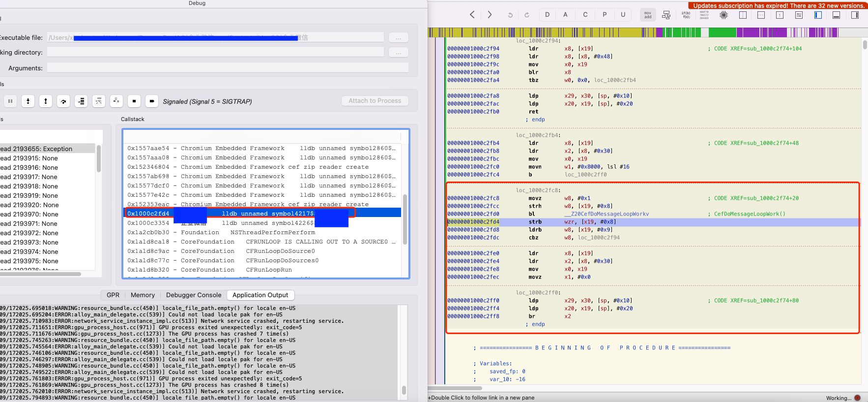Open the GPR tab

pos(113,295)
